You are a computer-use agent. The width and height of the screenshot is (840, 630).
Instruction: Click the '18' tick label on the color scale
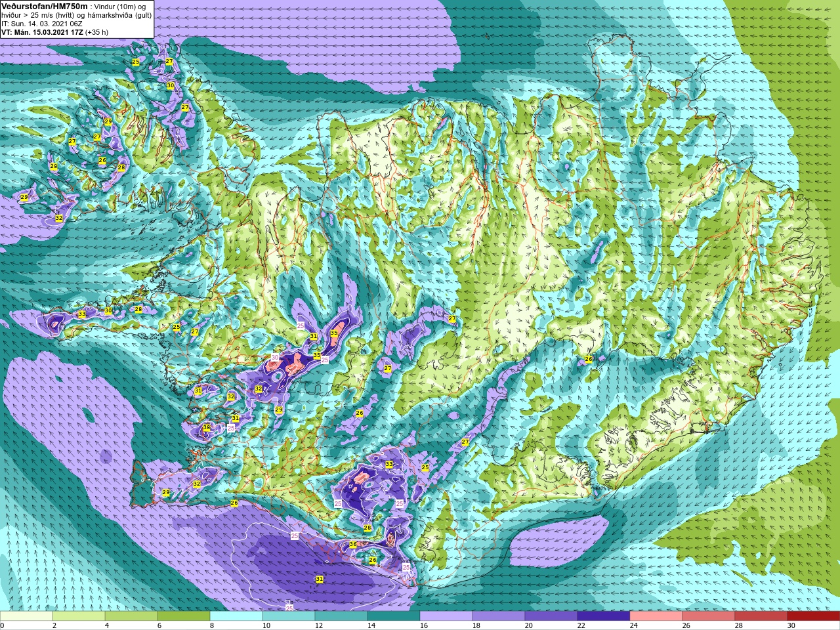point(476,625)
